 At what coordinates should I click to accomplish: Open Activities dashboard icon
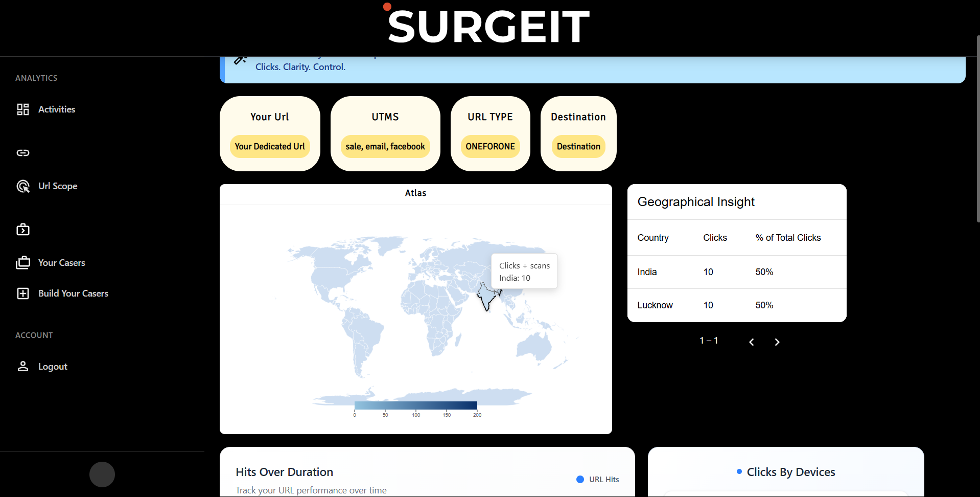(23, 109)
